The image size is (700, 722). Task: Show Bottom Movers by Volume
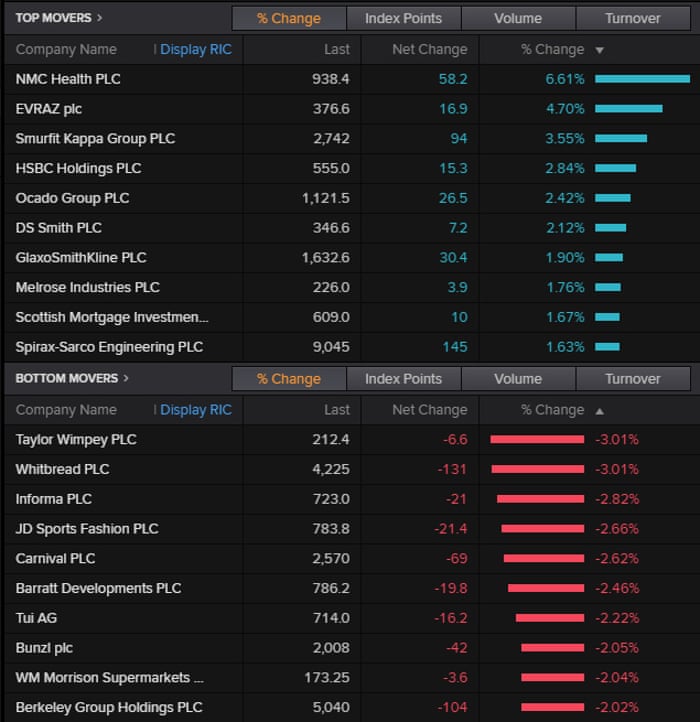518,379
